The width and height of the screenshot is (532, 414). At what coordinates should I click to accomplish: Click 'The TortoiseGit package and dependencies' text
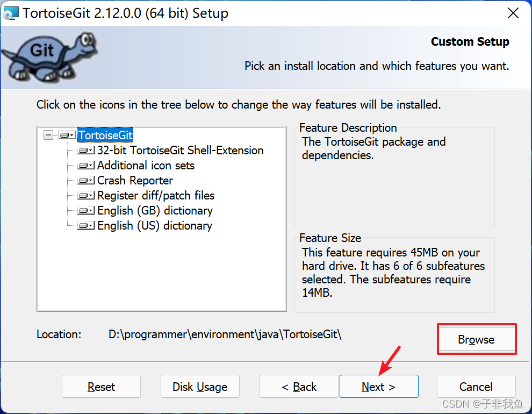373,148
